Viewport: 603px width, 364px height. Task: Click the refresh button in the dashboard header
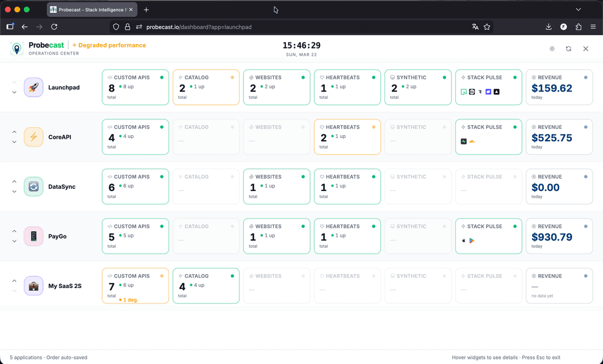pyautogui.click(x=568, y=49)
